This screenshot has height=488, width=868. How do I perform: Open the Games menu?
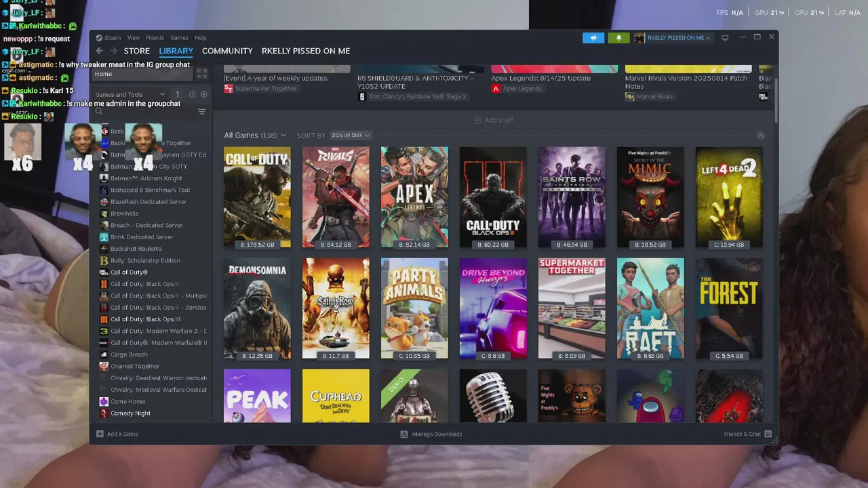point(179,38)
